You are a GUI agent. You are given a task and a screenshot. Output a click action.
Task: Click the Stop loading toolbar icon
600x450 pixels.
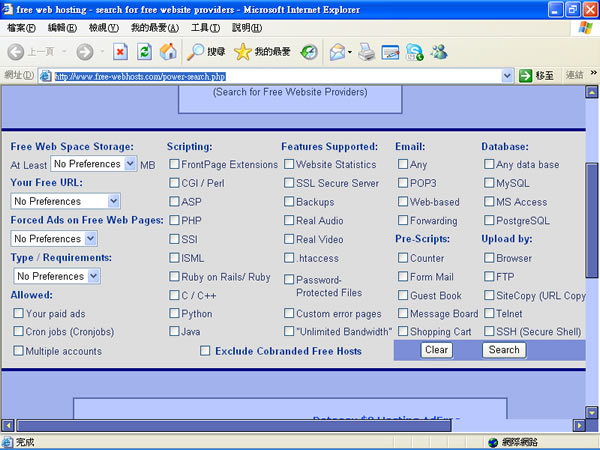tap(120, 51)
